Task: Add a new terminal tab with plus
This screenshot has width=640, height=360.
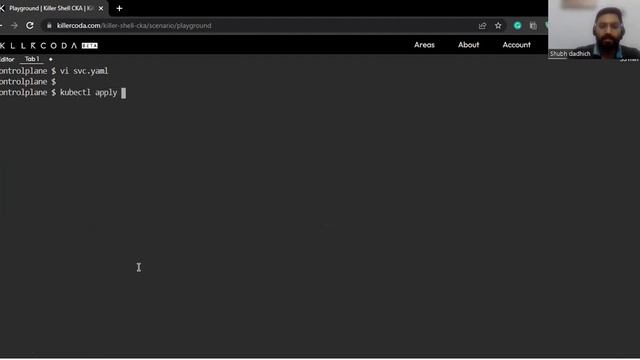Action: click(x=51, y=59)
